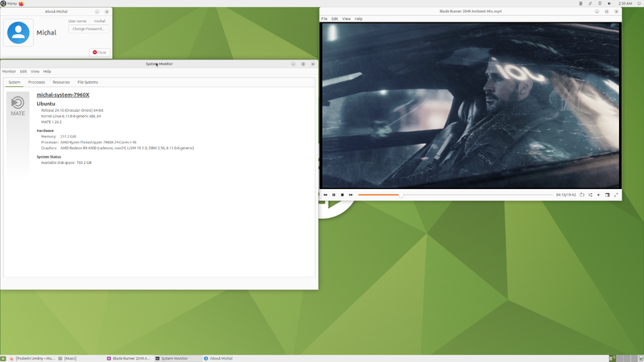
Task: Open System Monitor's Edit menu
Action: point(23,72)
